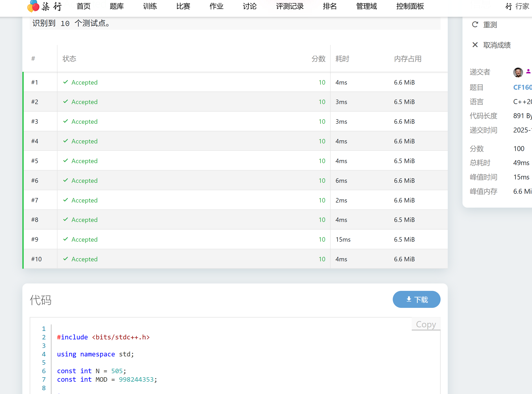Click the submitter's avatar photo
The image size is (532, 394).
pyautogui.click(x=518, y=72)
